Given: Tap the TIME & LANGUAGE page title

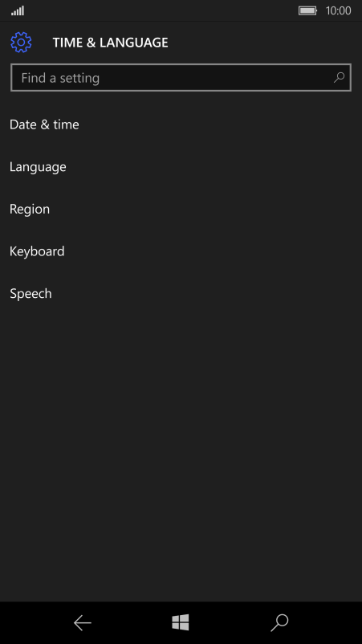Looking at the screenshot, I should [x=111, y=43].
